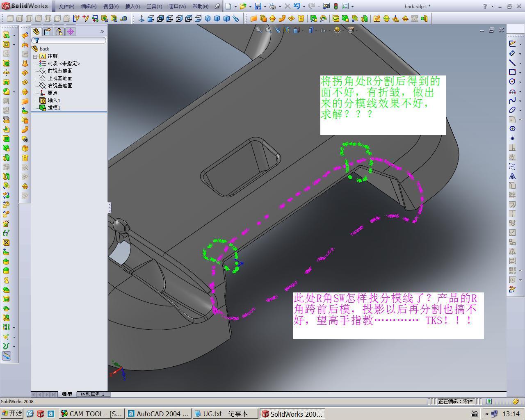Open the 工具(T) menu
This screenshot has width=525, height=420.
pos(154,6)
